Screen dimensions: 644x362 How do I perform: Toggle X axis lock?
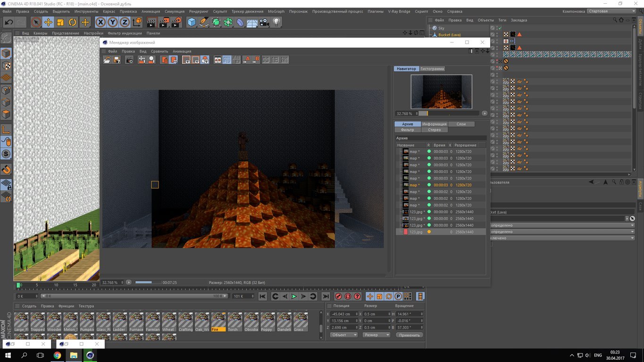click(100, 22)
